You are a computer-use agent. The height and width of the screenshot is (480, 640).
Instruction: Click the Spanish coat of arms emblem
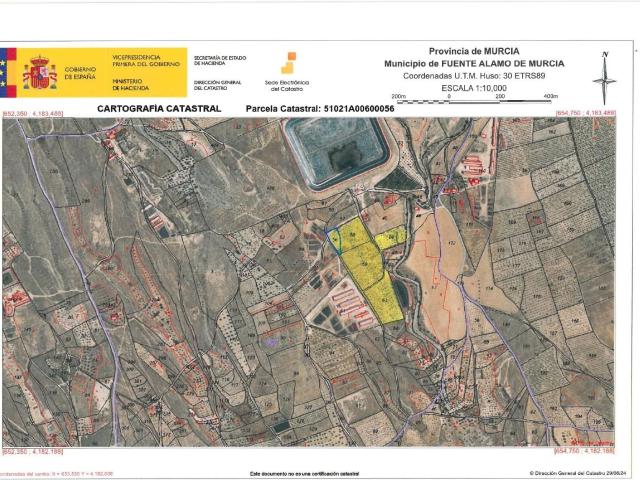[x=40, y=73]
